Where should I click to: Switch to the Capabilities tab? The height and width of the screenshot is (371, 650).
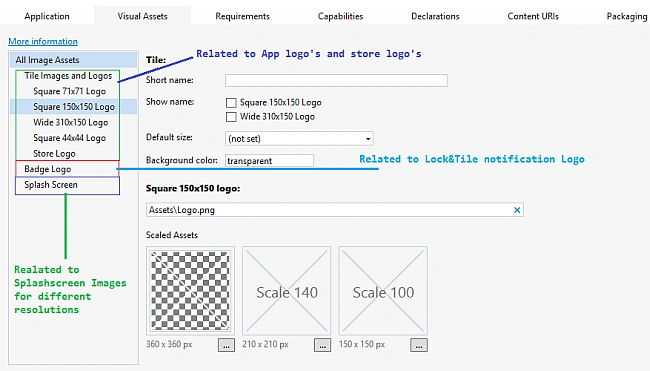pos(340,16)
